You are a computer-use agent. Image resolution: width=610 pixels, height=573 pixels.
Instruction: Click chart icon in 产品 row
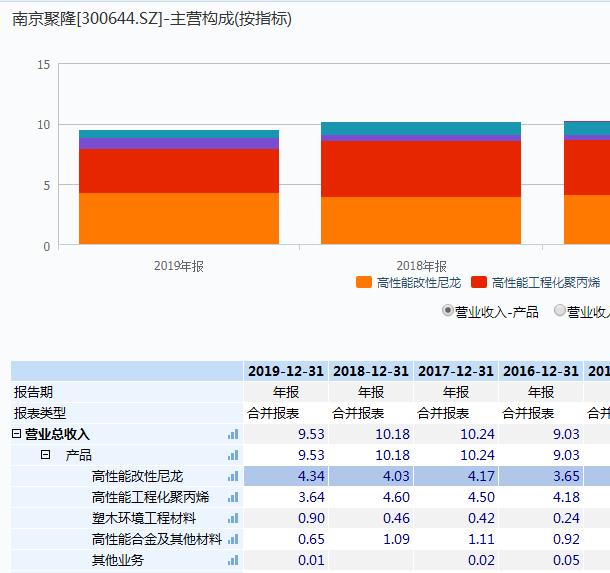233,455
